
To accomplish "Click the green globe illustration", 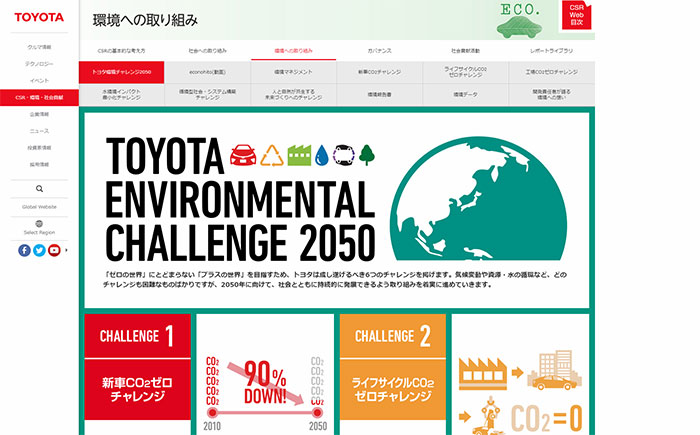I will click(x=479, y=198).
